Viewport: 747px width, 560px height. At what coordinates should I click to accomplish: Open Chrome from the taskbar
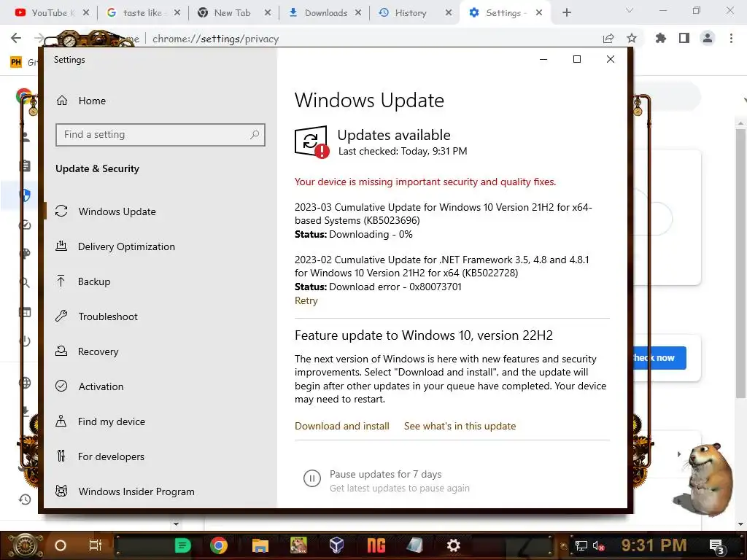point(219,545)
